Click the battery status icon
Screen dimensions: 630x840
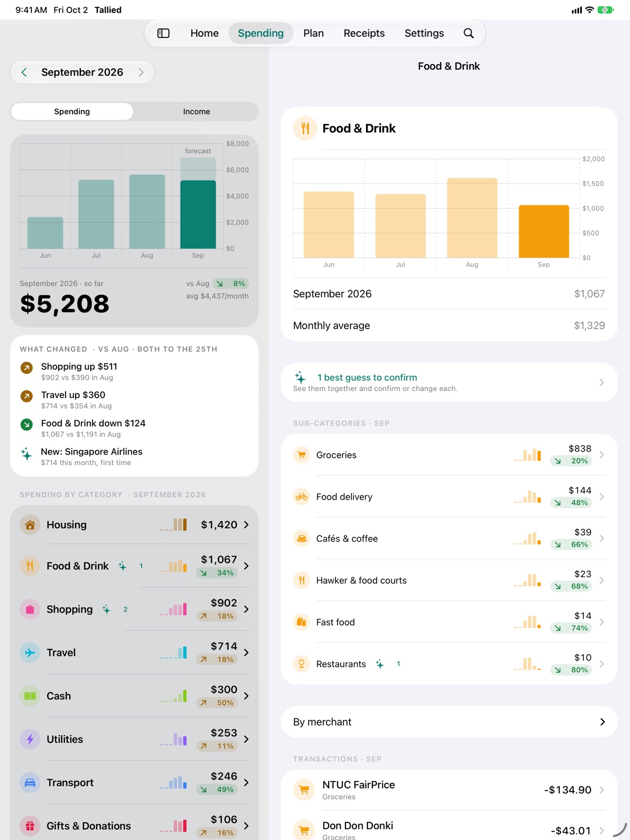(x=605, y=10)
